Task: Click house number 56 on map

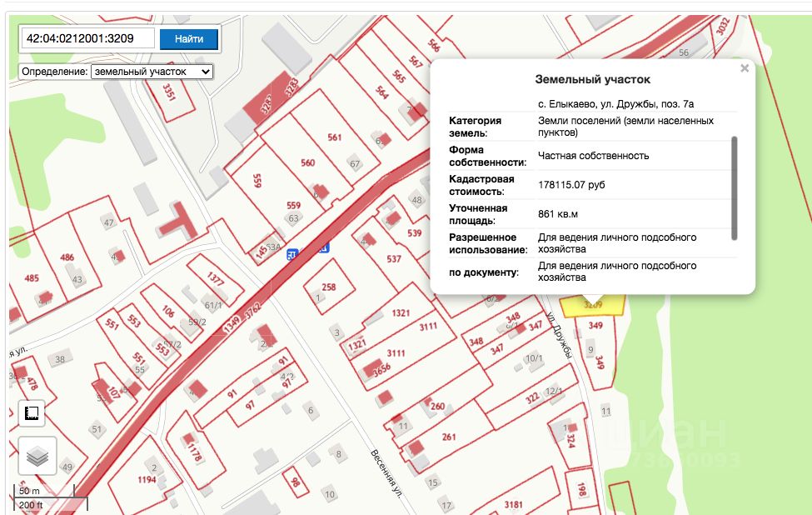Action: pyautogui.click(x=684, y=52)
